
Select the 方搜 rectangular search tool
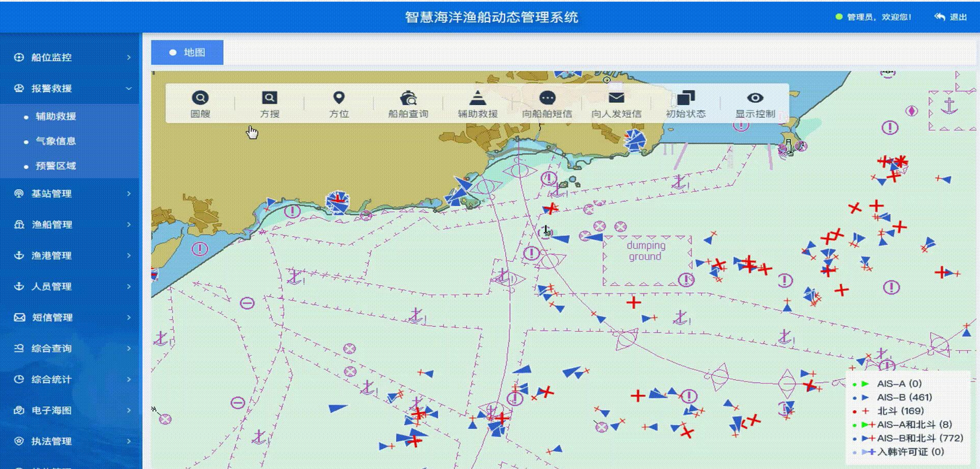tap(269, 104)
